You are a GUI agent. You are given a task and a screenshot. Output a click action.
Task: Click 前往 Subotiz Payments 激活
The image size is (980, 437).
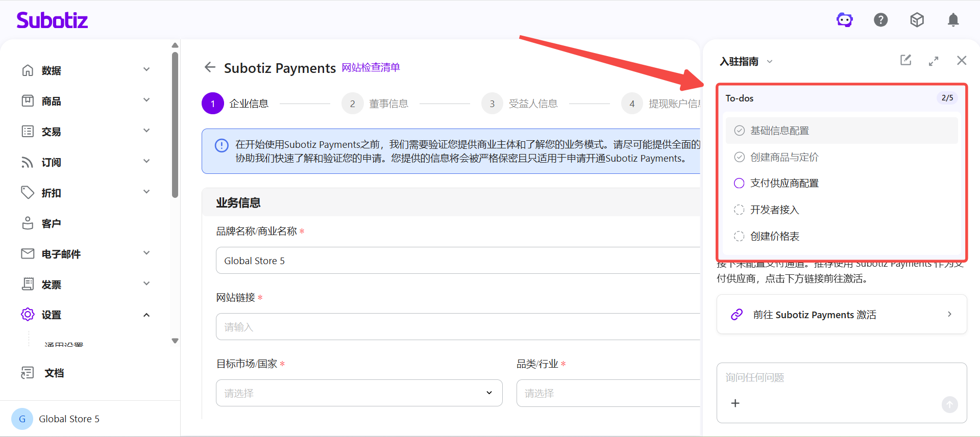coord(841,315)
